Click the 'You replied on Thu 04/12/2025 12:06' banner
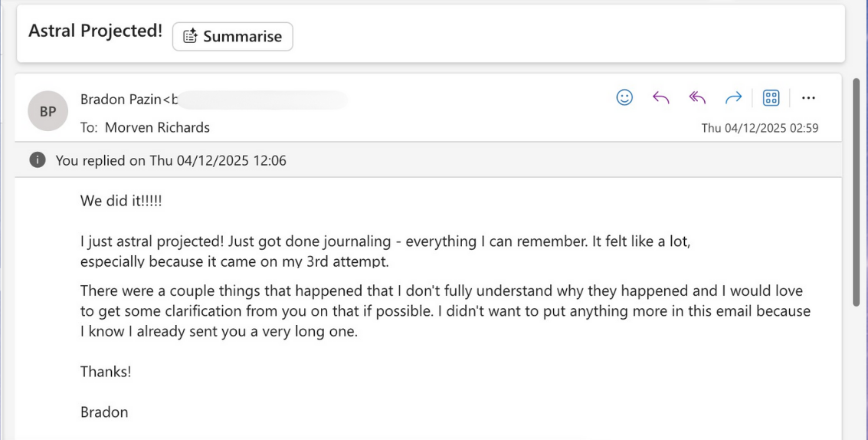This screenshot has width=868, height=440. point(171,160)
